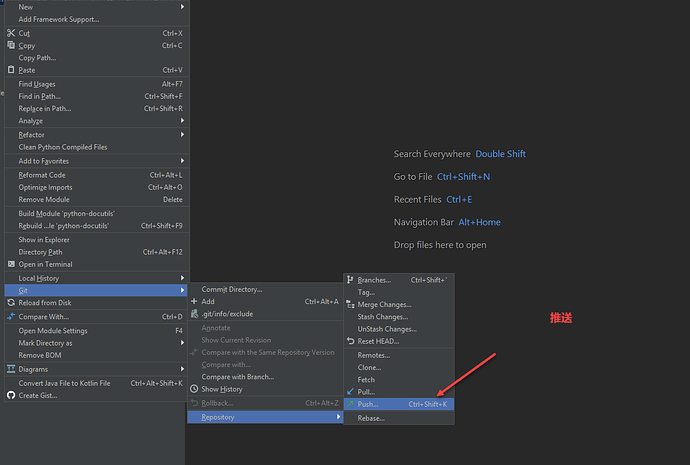Image resolution: width=690 pixels, height=465 pixels.
Task: Click the GitHub icon beside Create Gist
Action: click(x=11, y=395)
